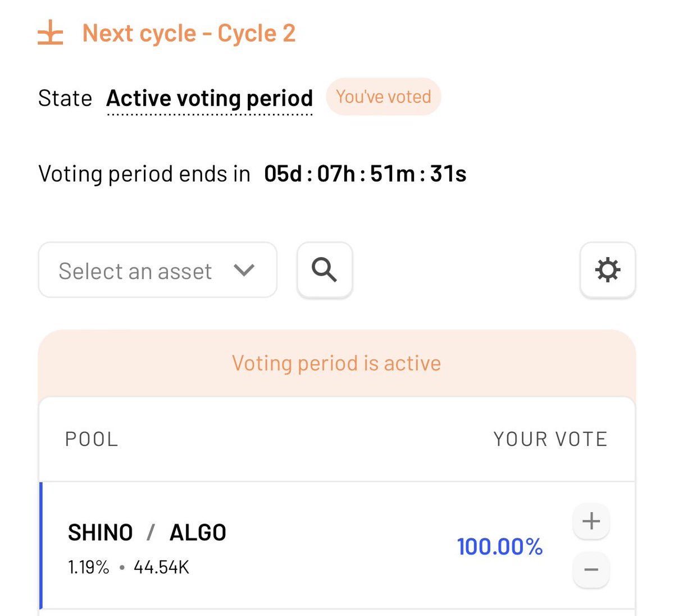Viewport: 674px width, 616px height.
Task: Open the gear settings button
Action: pos(608,270)
